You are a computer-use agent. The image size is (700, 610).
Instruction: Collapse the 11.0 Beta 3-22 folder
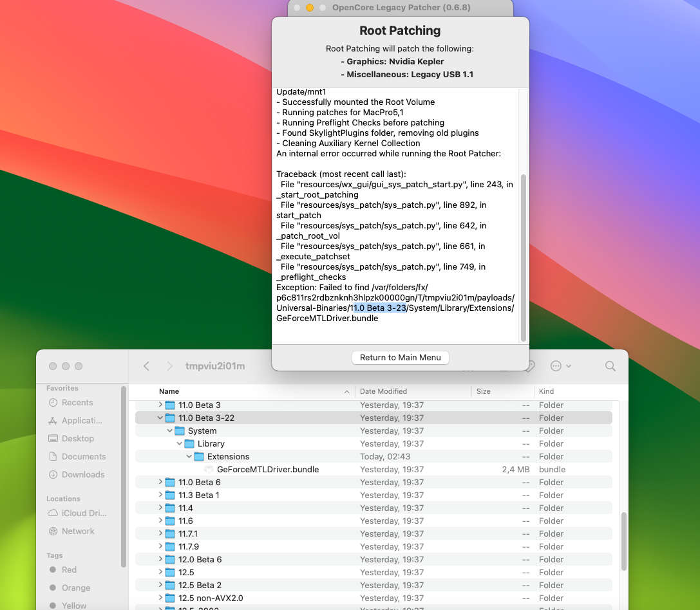coord(160,418)
